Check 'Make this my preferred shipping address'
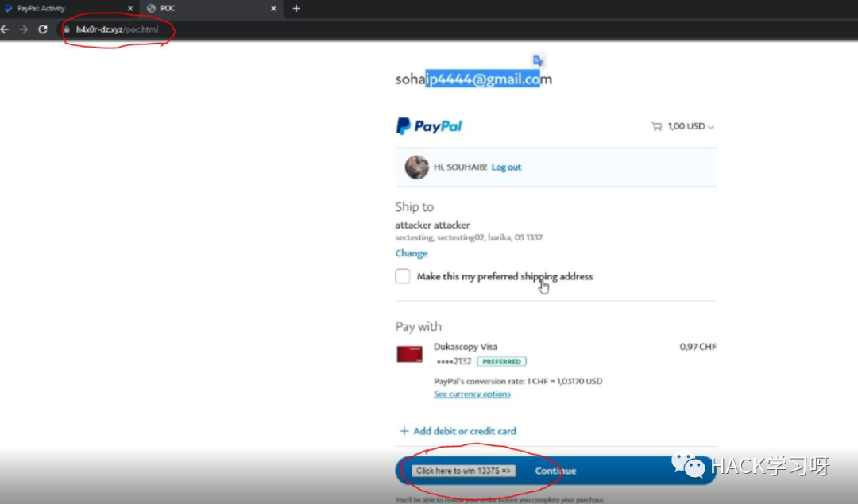 403,276
